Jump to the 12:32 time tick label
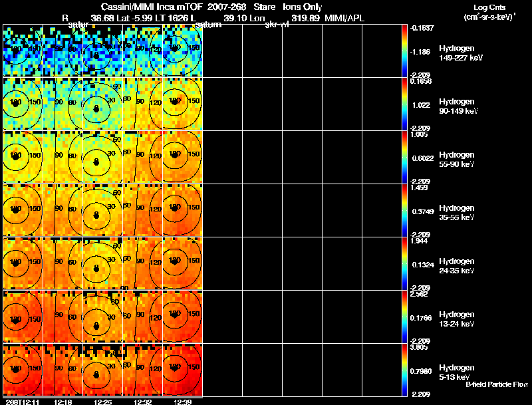The image size is (532, 405). tap(144, 401)
